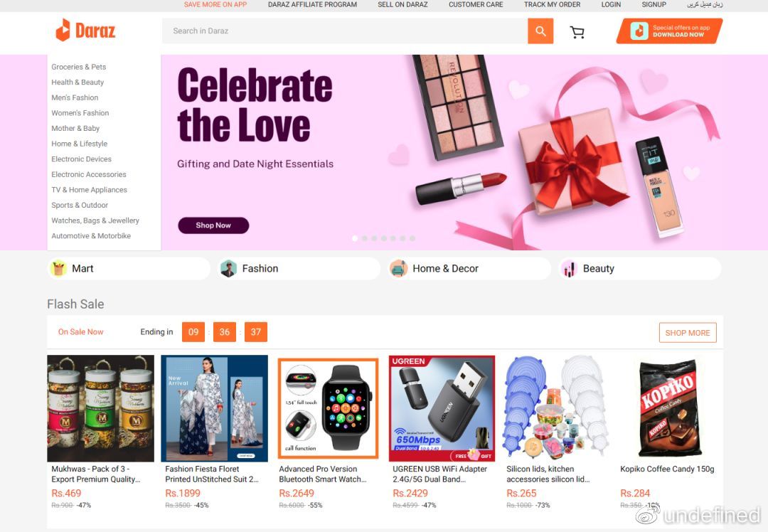Select the last banner carousel dot
The width and height of the screenshot is (768, 532).
point(412,238)
